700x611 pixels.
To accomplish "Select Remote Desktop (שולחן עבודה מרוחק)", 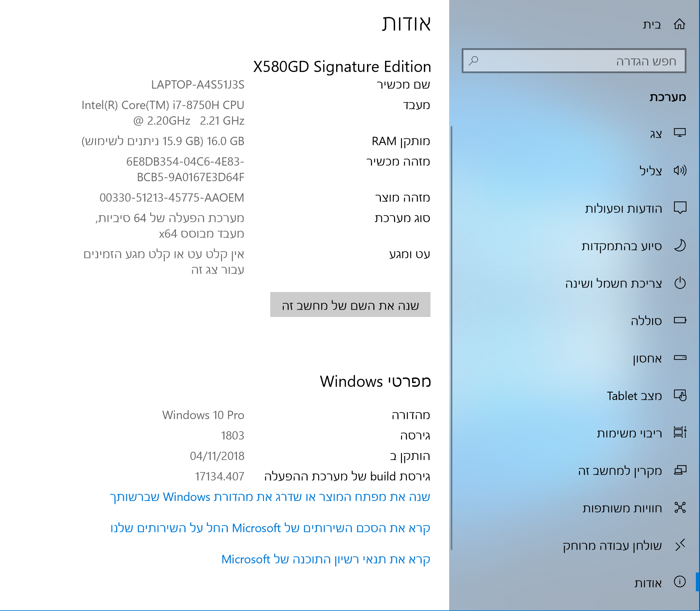I will click(612, 545).
